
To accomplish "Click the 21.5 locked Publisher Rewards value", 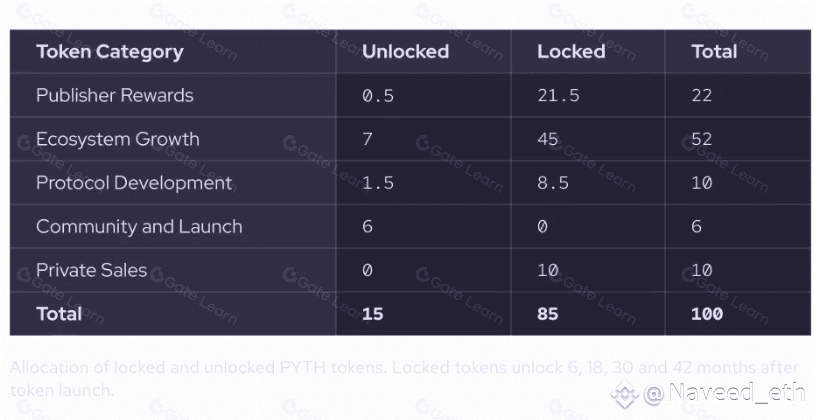I will (558, 96).
